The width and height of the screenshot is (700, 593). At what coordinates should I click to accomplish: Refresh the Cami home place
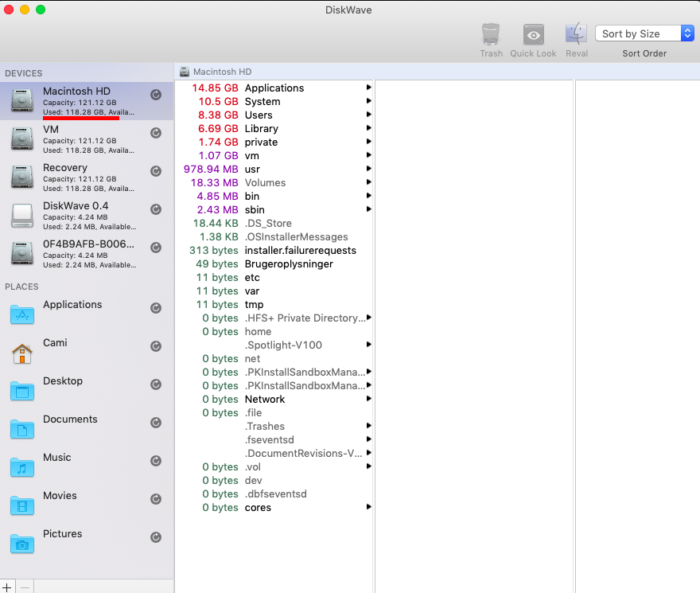(x=156, y=346)
